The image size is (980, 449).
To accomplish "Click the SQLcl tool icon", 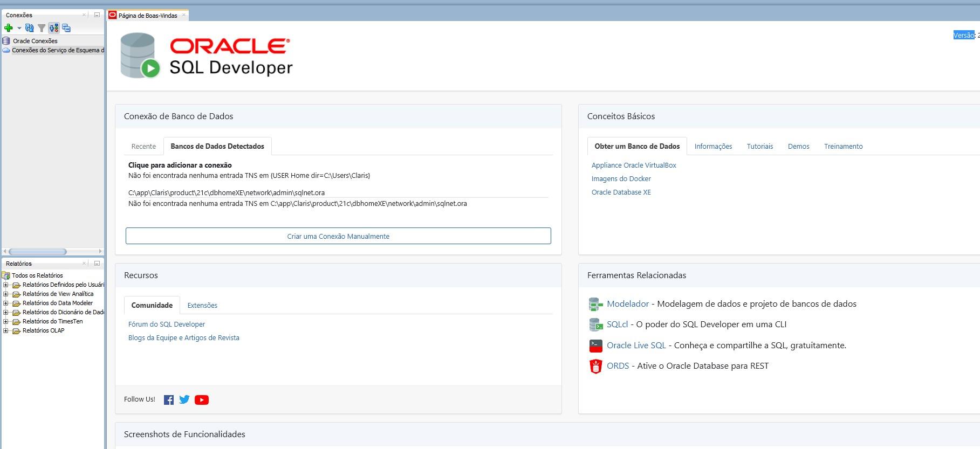I will (x=595, y=324).
